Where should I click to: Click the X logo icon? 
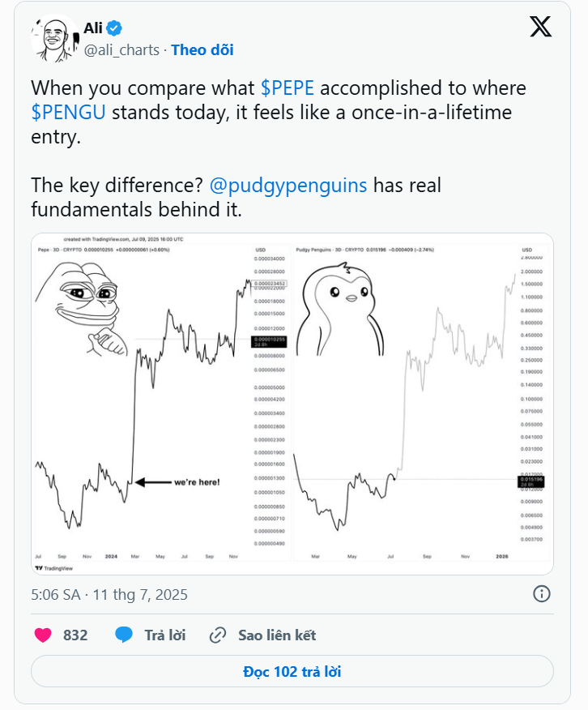coord(540,27)
